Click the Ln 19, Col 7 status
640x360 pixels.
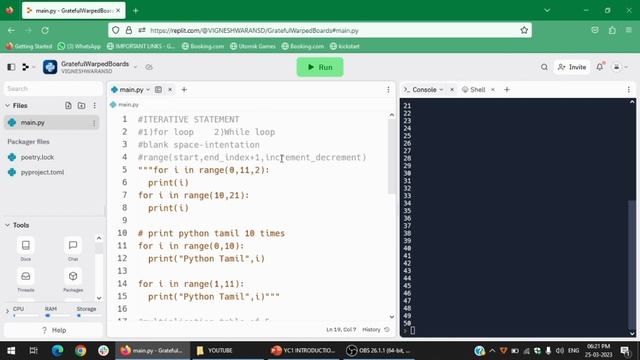[341, 329]
